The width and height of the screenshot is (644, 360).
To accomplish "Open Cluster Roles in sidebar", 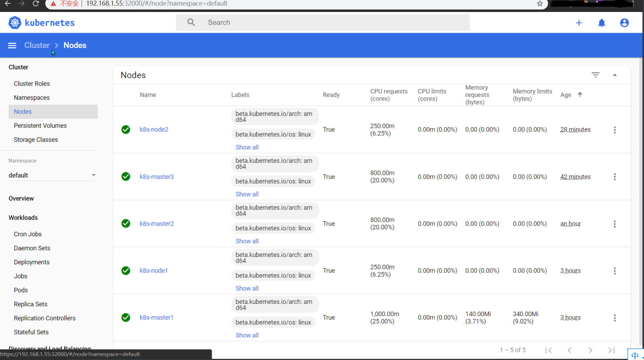I will 32,83.
